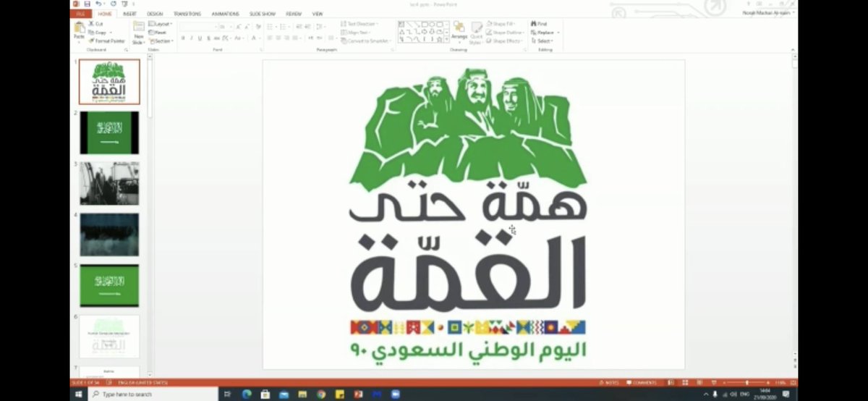Click the Undo arrow
Viewport: 868px width, 401px height.
tap(98, 4)
